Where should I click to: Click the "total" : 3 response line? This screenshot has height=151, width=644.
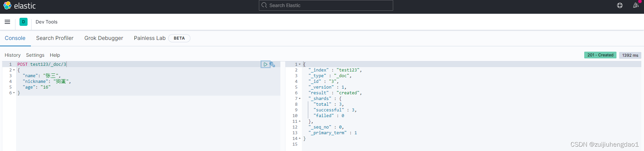pyautogui.click(x=329, y=104)
